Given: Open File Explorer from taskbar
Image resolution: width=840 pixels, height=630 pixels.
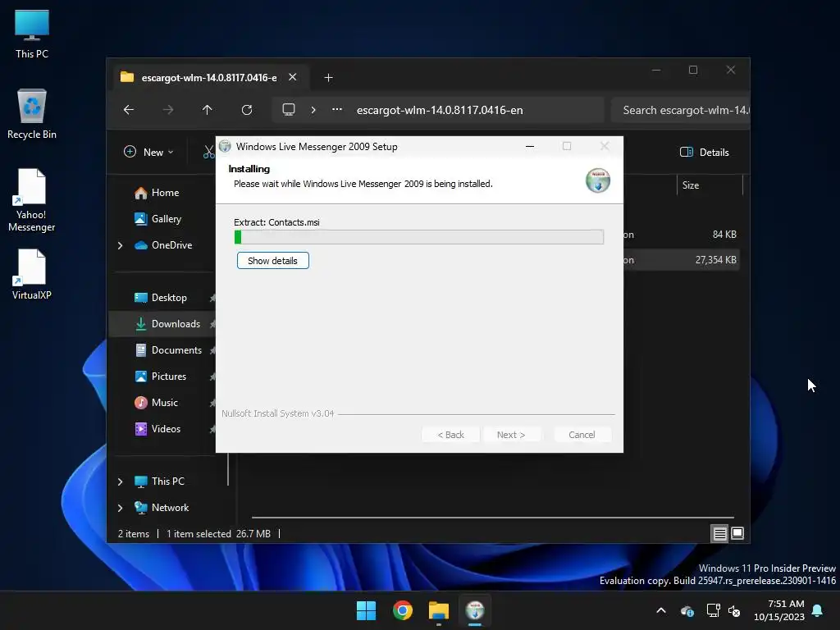Looking at the screenshot, I should tap(439, 610).
